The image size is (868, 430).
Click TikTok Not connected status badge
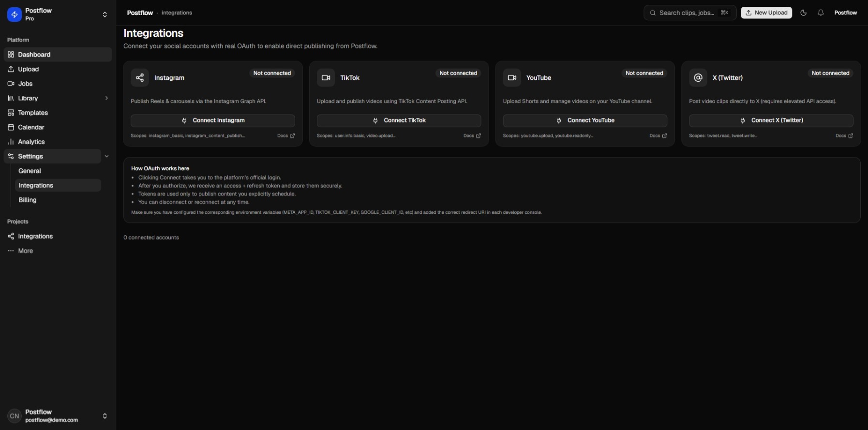(458, 74)
